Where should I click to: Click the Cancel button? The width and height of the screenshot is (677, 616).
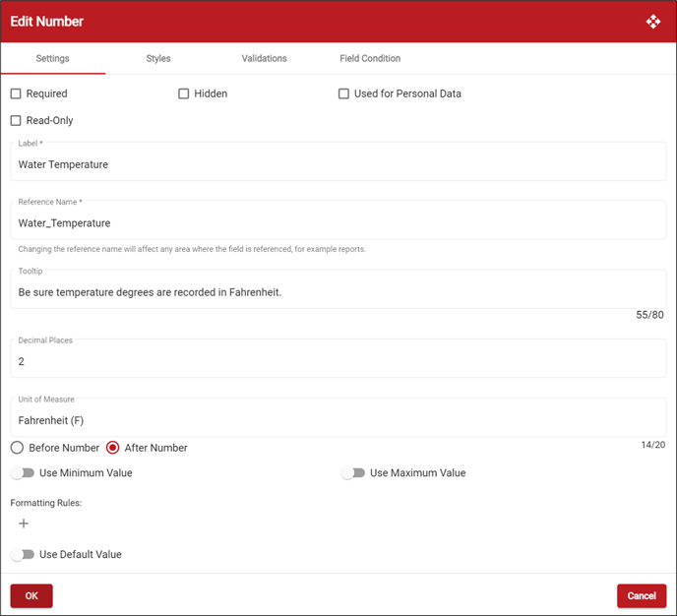641,595
